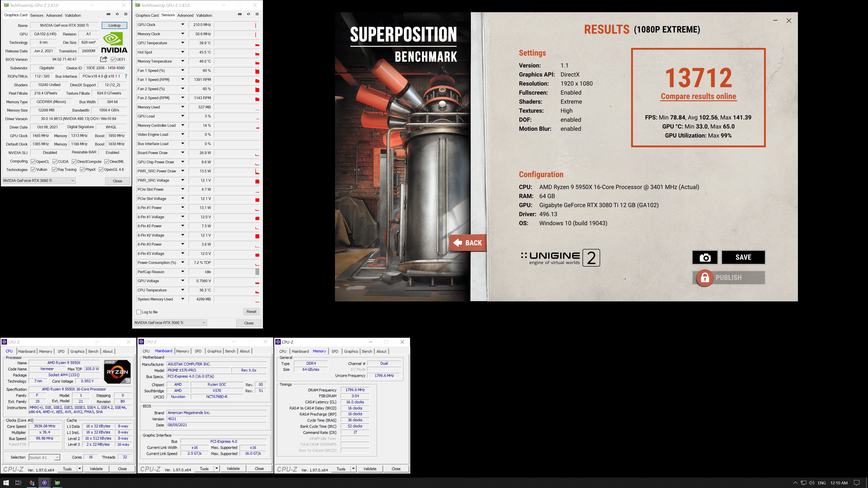
Task: Click the Superposition camera screenshot button
Action: click(x=705, y=257)
